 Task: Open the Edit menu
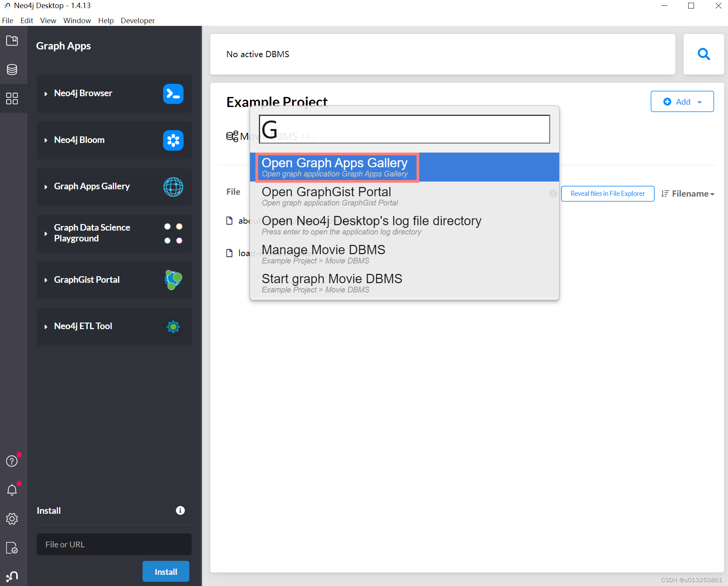coord(27,20)
